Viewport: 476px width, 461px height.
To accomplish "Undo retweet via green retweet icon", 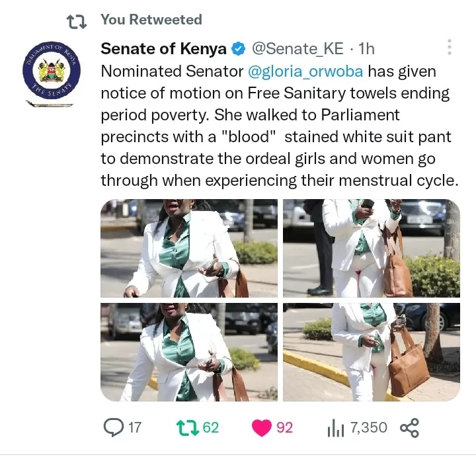I will [187, 427].
